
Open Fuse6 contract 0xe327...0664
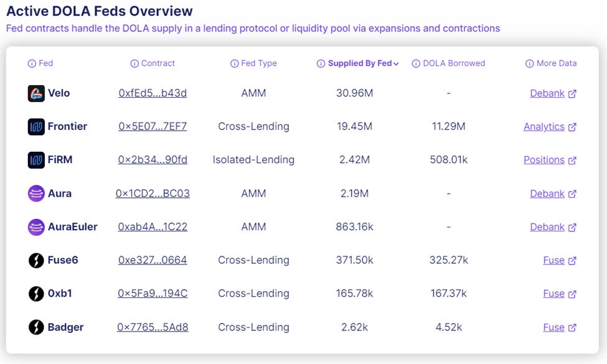[x=153, y=260]
